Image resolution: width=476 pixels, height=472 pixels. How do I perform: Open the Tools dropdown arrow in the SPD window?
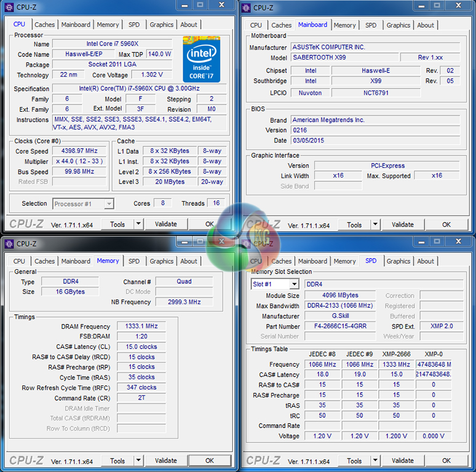point(375,461)
